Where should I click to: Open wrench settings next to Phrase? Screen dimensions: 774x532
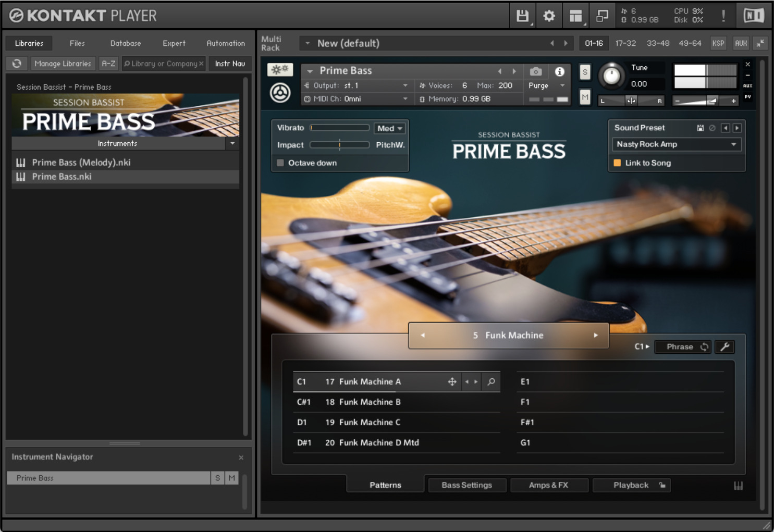725,347
